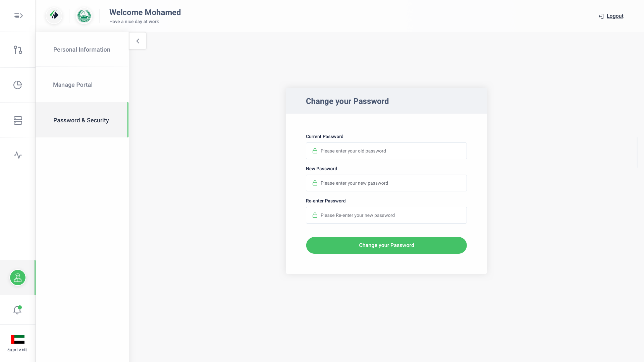Click the logout arrow icon beside Logout

point(601,16)
